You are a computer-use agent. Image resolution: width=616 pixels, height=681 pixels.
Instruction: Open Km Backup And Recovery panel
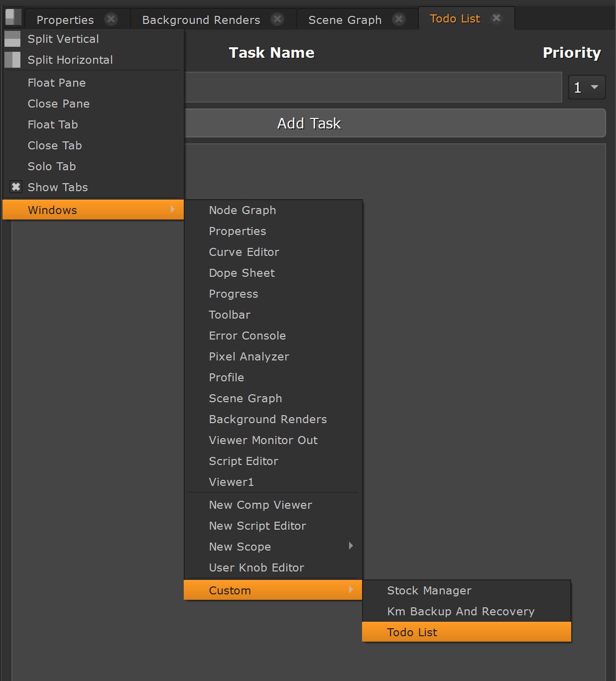[461, 611]
